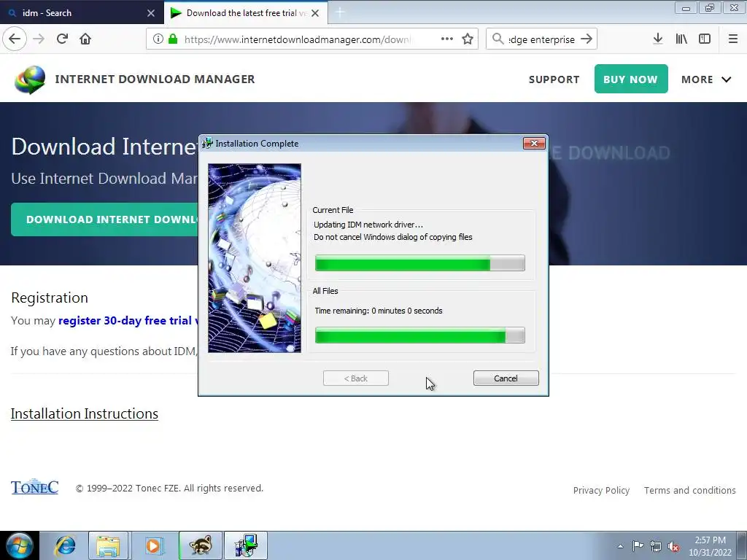747x560 pixels.
Task: Click the taskbar clock showing 2:57 PM
Action: [711, 546]
